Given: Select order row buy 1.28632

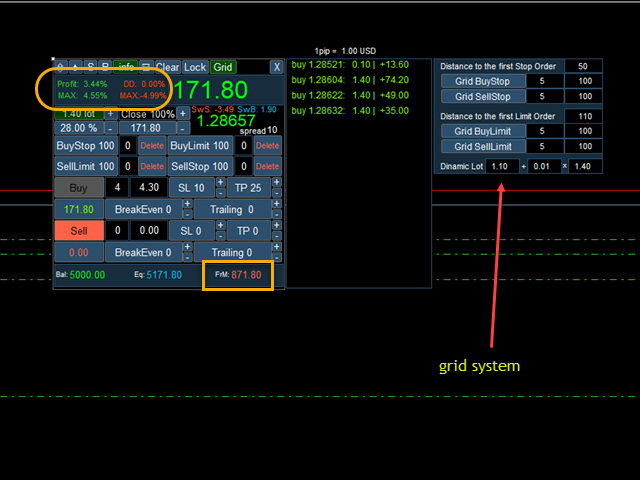Looking at the screenshot, I should (350, 111).
